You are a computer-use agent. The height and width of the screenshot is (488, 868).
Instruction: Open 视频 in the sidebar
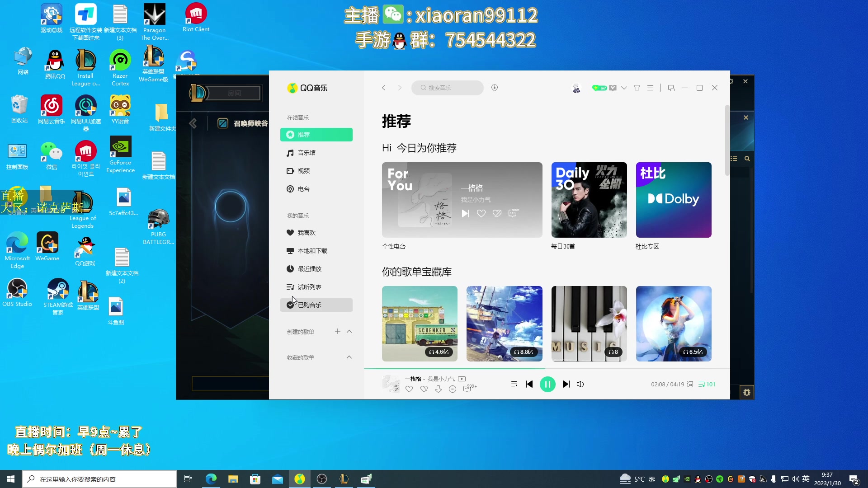pos(316,171)
